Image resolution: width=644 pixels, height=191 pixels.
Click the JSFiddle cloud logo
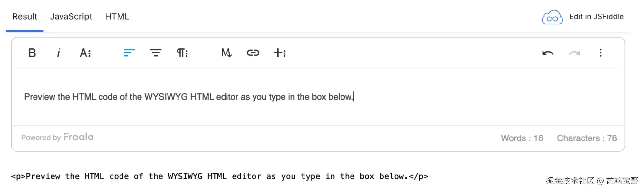552,17
